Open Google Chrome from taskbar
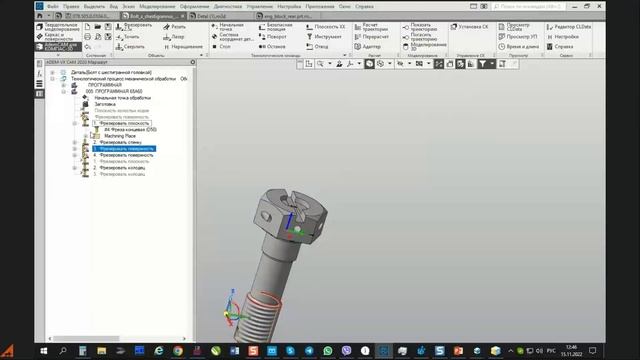The image size is (640, 360). (x=178, y=351)
